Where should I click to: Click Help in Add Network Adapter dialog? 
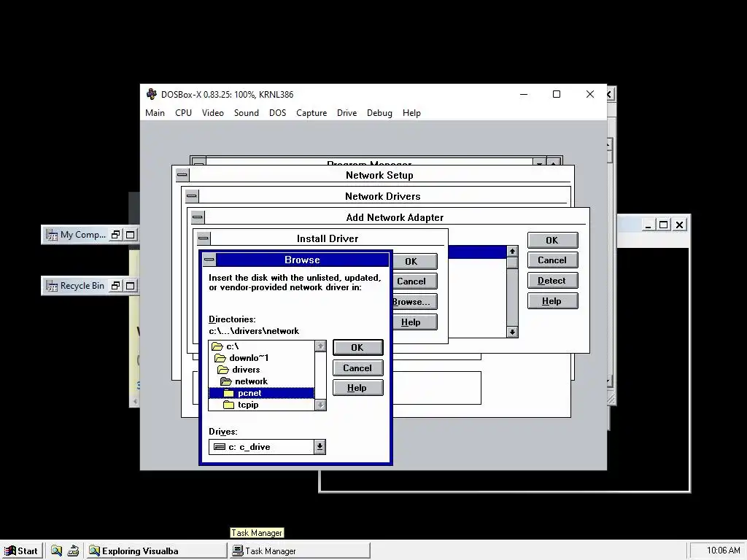pyautogui.click(x=553, y=301)
